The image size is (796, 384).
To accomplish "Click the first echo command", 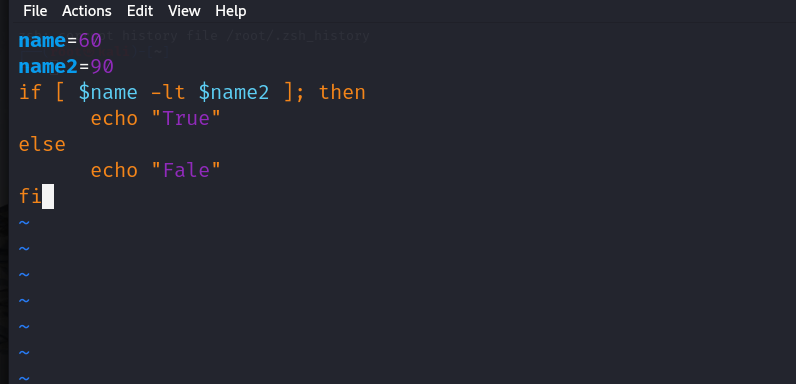I will (114, 118).
